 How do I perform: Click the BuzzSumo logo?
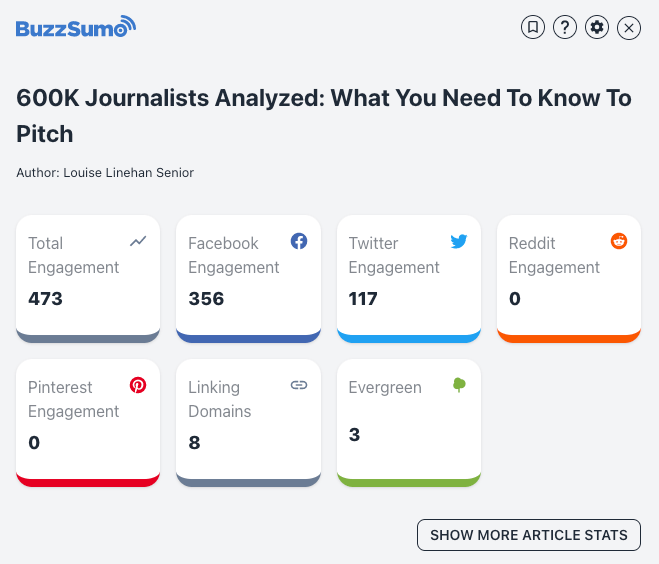[76, 27]
